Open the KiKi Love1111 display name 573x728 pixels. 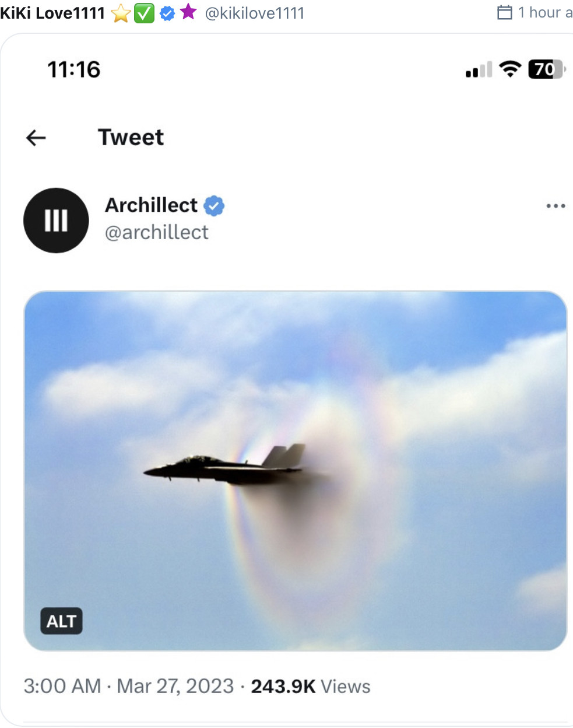pos(52,13)
